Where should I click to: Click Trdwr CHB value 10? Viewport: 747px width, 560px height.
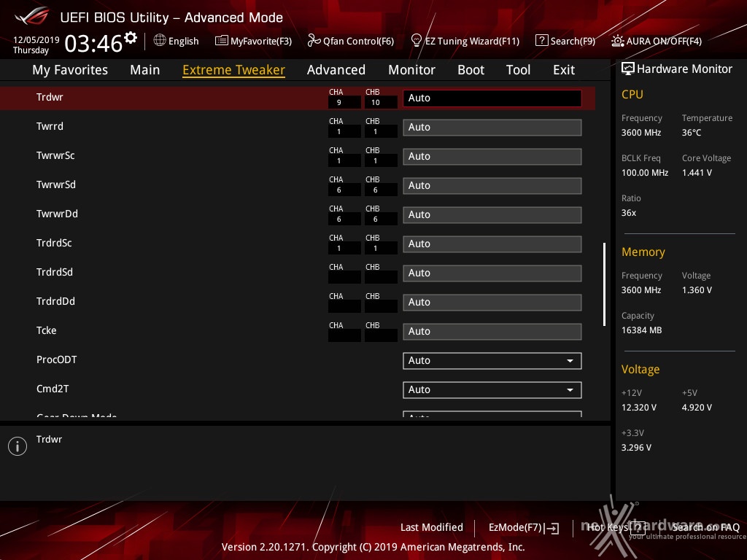[381, 102]
